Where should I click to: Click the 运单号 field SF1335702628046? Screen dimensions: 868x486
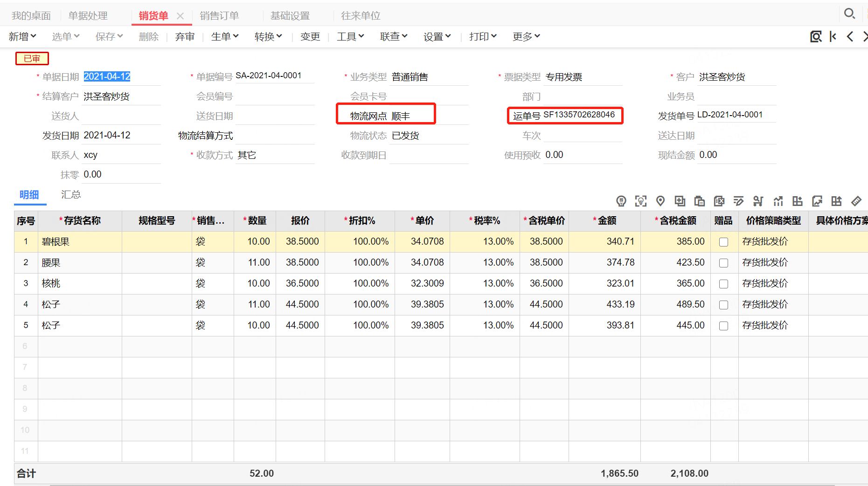pyautogui.click(x=578, y=115)
